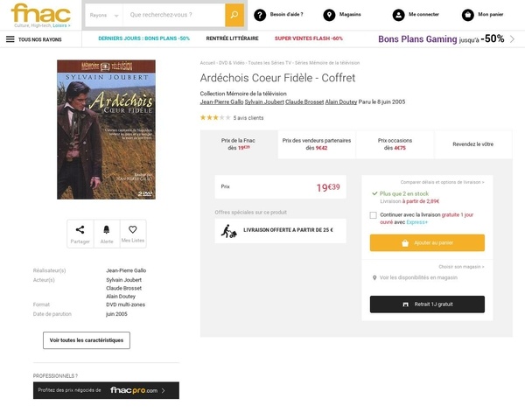
Task: Click the Partager share icon
Action: pyautogui.click(x=80, y=230)
